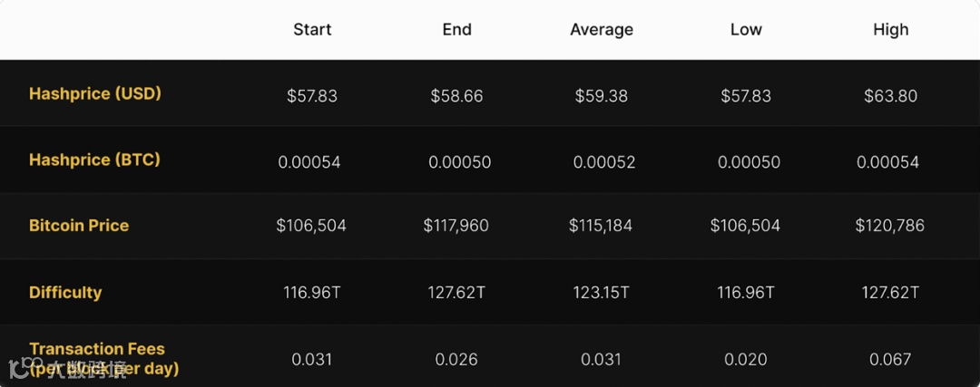Click the Bitcoin Price row label
The height and width of the screenshot is (387, 980).
(x=79, y=226)
